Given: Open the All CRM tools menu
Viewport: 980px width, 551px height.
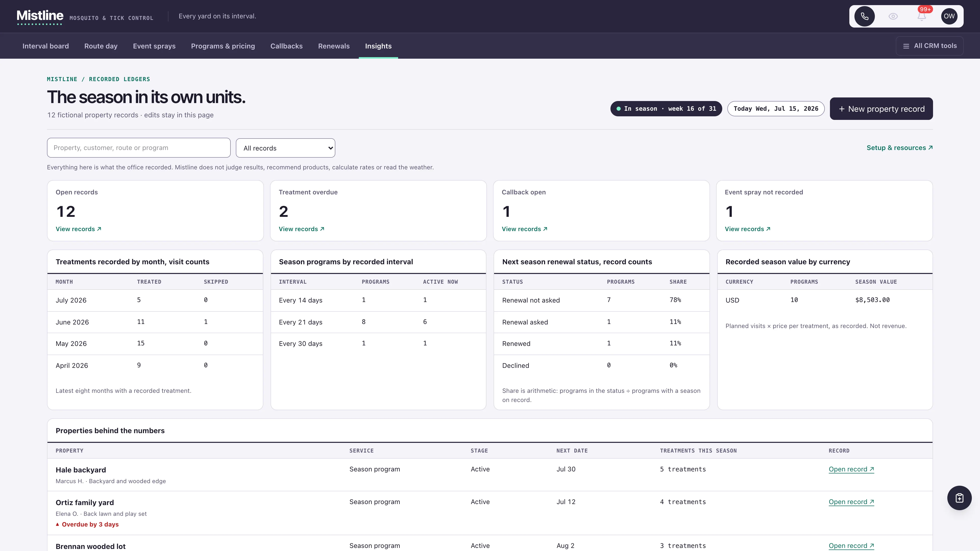Looking at the screenshot, I should click(929, 46).
